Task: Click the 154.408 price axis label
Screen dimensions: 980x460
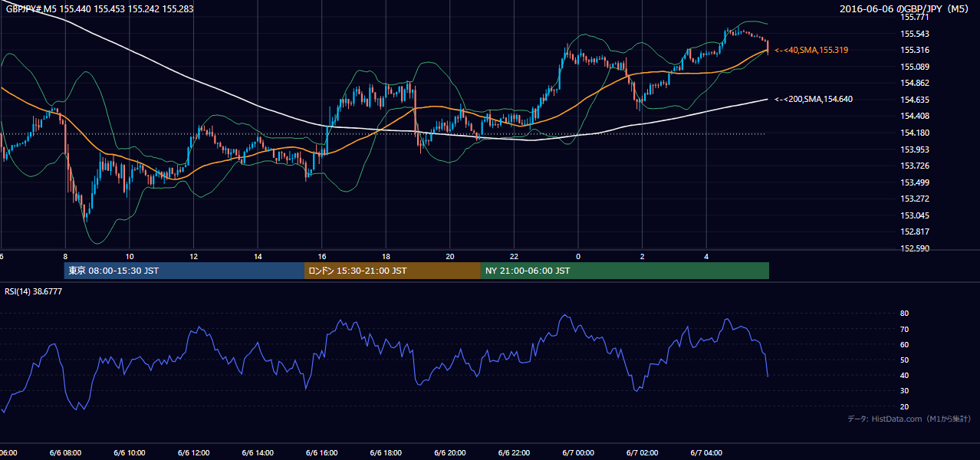Action: point(915,116)
